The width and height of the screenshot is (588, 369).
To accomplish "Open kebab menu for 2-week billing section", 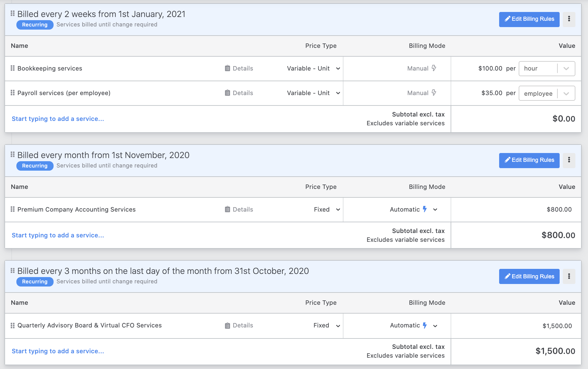I will coord(569,19).
